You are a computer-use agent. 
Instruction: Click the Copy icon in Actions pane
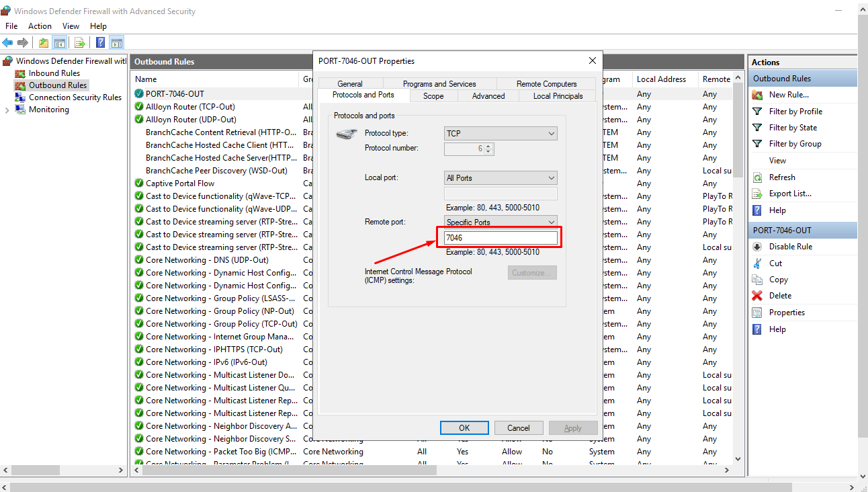[x=757, y=280]
